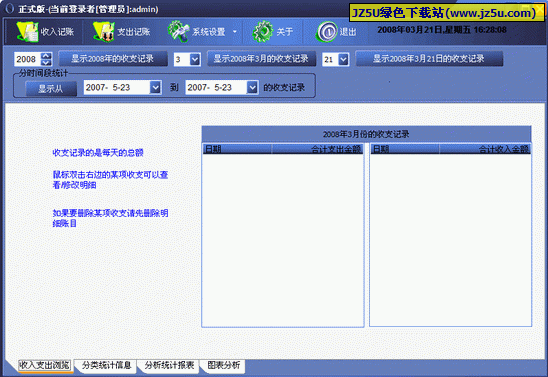Open the end date dropdown after 到

point(252,87)
